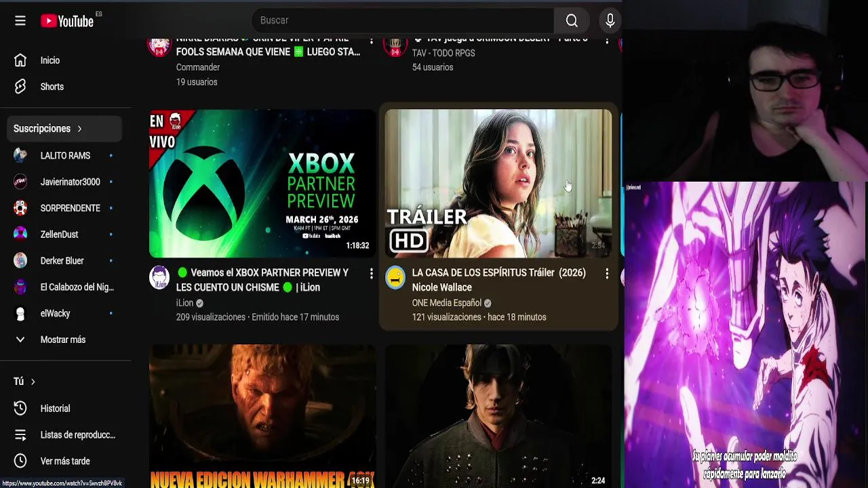This screenshot has width=868, height=488.
Task: Open the iLion channel name link
Action: [x=184, y=303]
